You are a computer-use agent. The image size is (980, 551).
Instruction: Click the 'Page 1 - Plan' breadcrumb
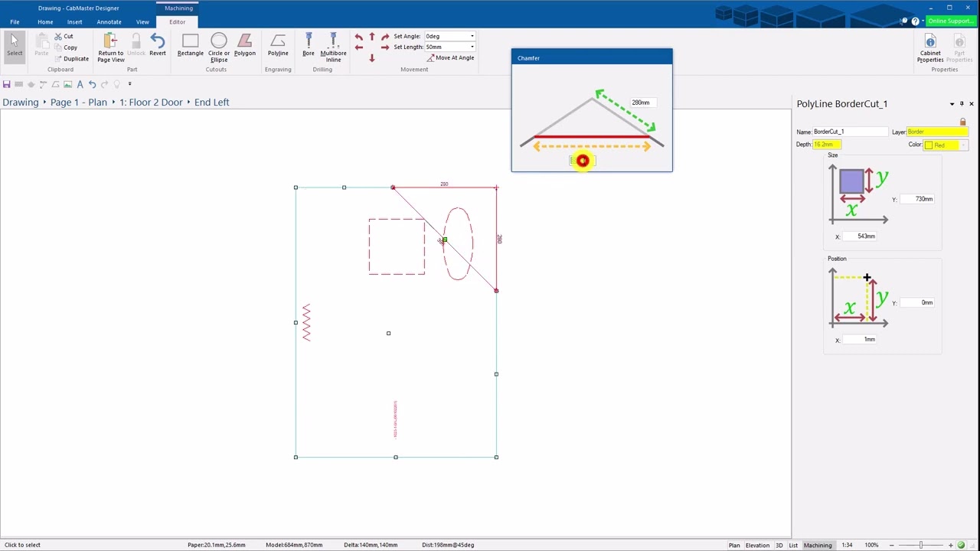79,102
